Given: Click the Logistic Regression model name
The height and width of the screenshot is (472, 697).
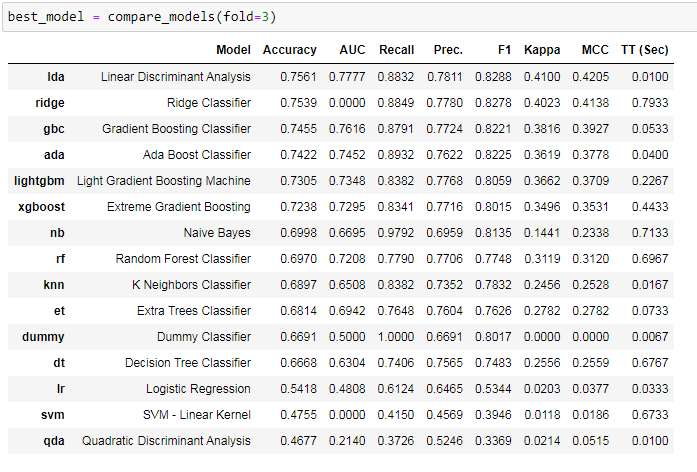Looking at the screenshot, I should click(198, 389).
